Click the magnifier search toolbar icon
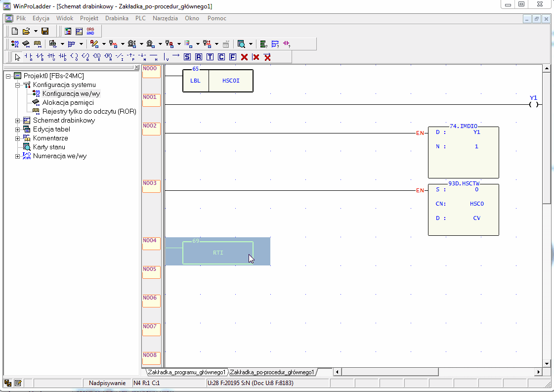The width and height of the screenshot is (554, 392). [x=241, y=44]
